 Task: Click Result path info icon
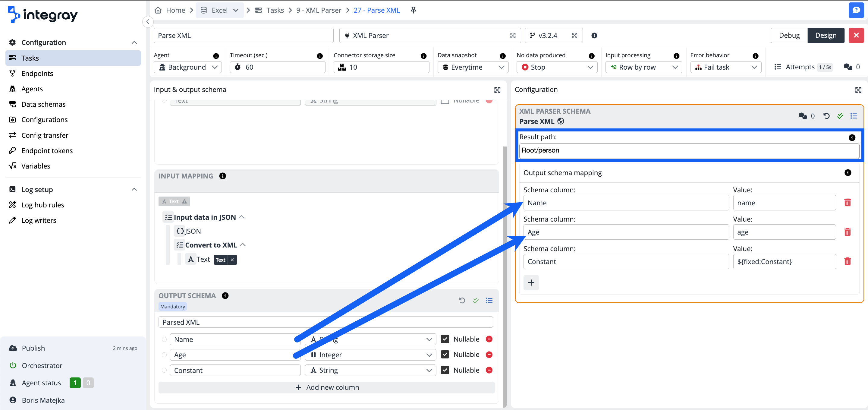click(851, 137)
